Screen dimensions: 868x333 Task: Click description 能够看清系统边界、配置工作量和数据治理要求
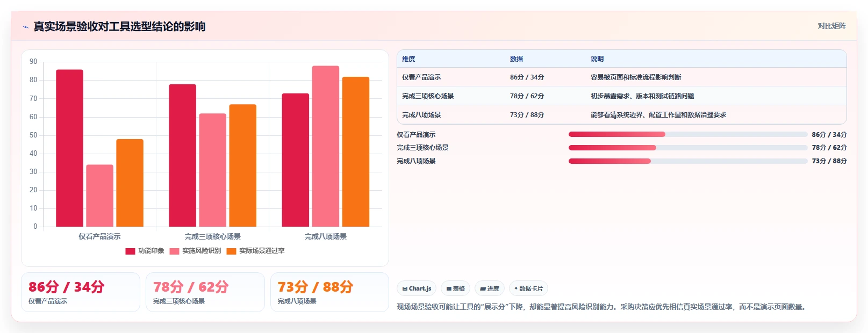point(658,115)
